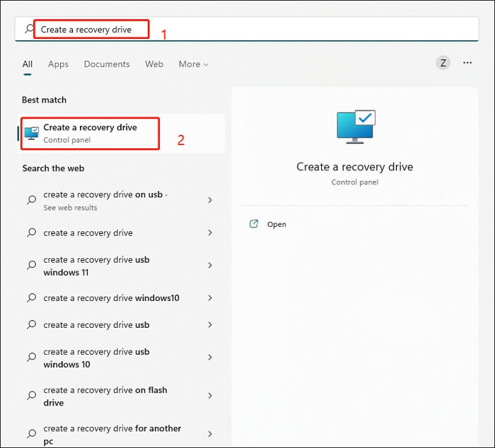
Task: Click search icon beside 'for another pc' suggestion
Action: (x=32, y=434)
